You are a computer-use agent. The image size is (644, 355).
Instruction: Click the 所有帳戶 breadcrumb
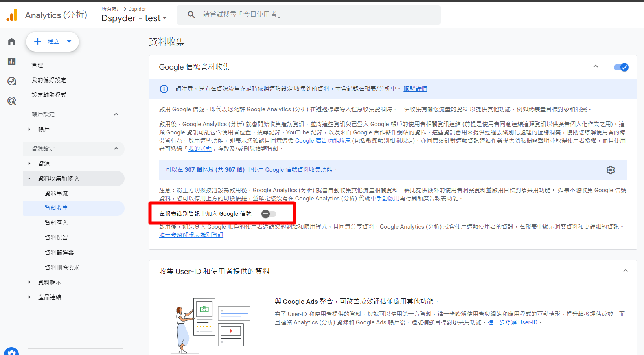[x=112, y=9]
